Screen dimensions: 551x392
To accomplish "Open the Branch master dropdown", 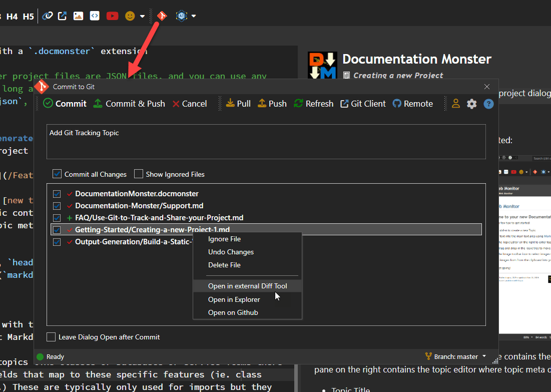I will tap(455, 356).
